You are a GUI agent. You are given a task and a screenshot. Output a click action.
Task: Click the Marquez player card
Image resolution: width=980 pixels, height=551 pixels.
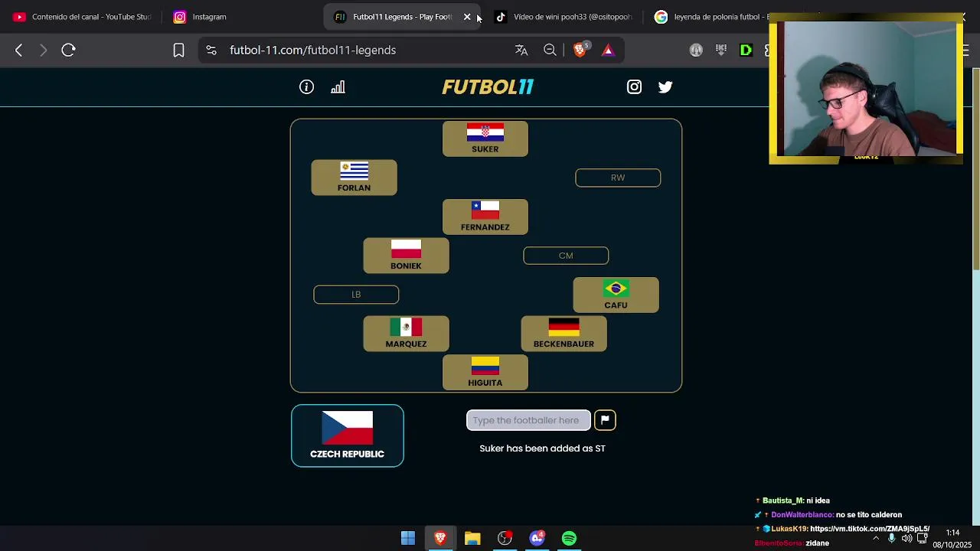(x=406, y=334)
